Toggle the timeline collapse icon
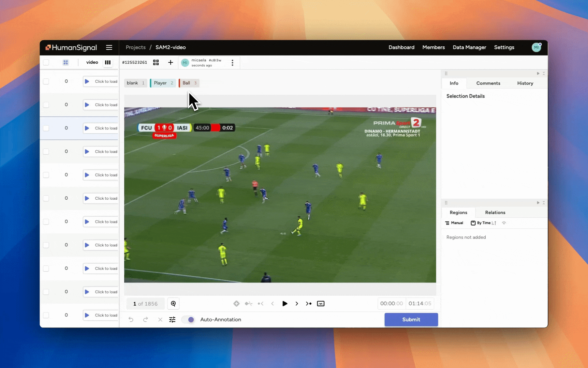The image size is (588, 368). coord(321,304)
